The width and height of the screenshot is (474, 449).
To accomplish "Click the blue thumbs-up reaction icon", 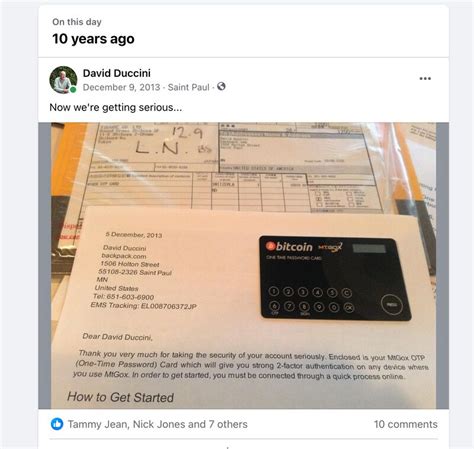I will tap(57, 424).
